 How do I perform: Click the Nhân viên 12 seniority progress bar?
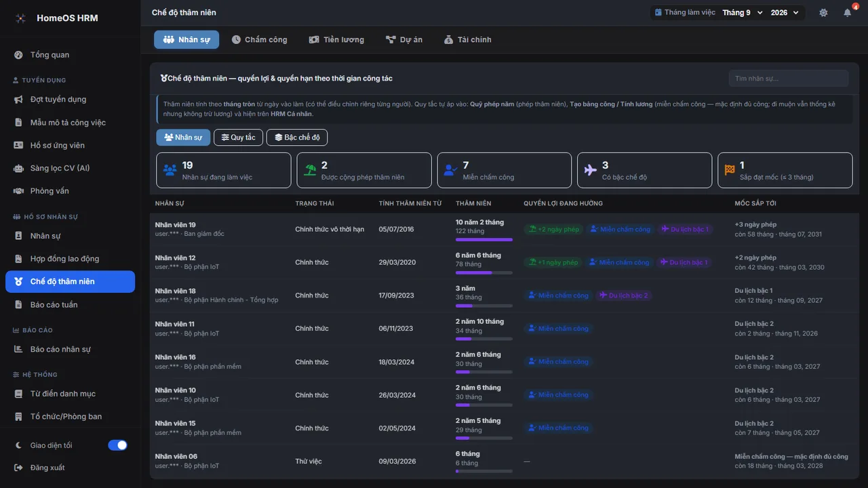[x=484, y=272]
